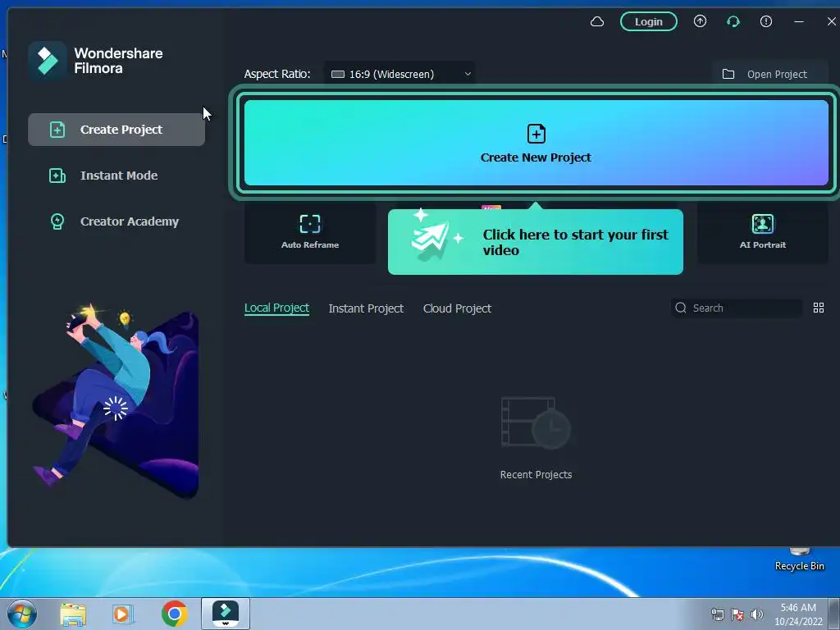Open Windows Explorer from taskbar
The height and width of the screenshot is (630, 840).
[73, 614]
